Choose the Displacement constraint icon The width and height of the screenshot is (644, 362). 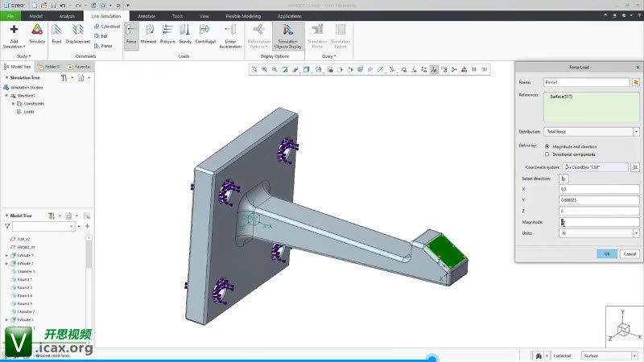tap(78, 32)
